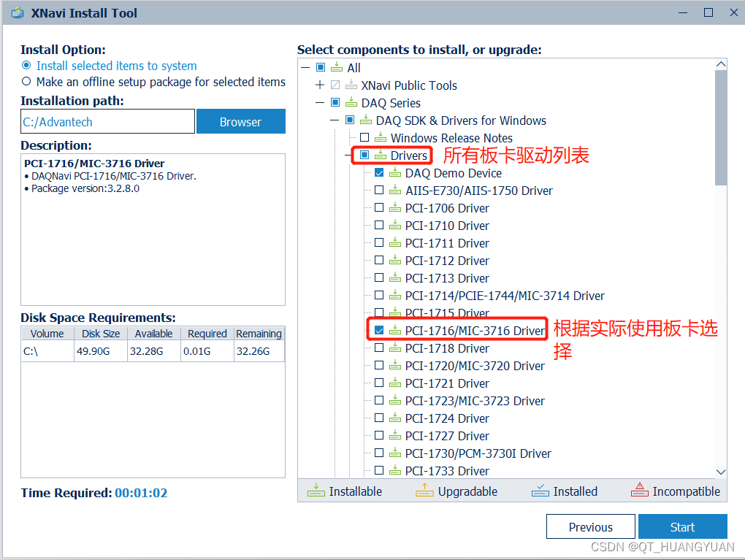Click icon beside PCI-1716/MIC-3716 Driver
Viewport: 745px width, 560px height.
point(395,331)
